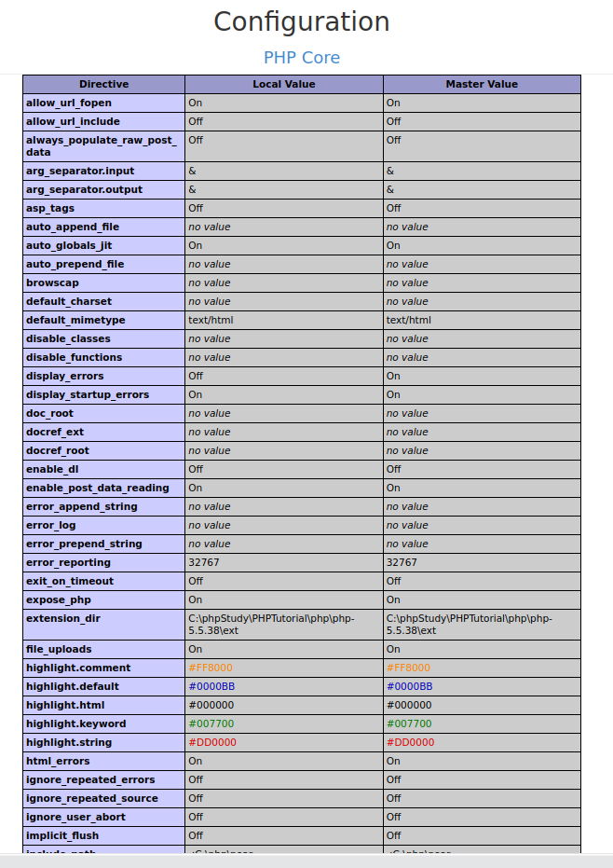This screenshot has width=613, height=868.
Task: Select the enable_post_data_reading directive name
Action: coord(98,489)
